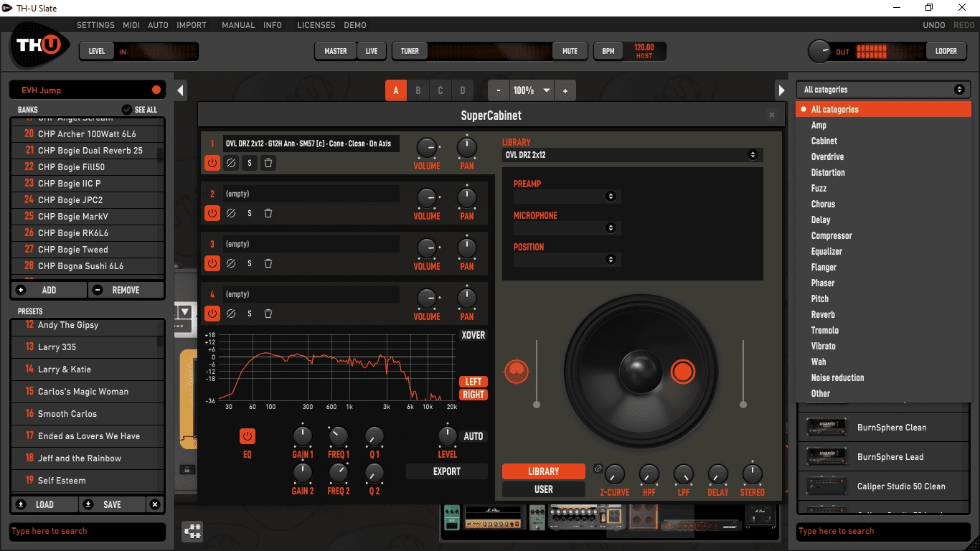Toggle the MASTER button

(335, 51)
